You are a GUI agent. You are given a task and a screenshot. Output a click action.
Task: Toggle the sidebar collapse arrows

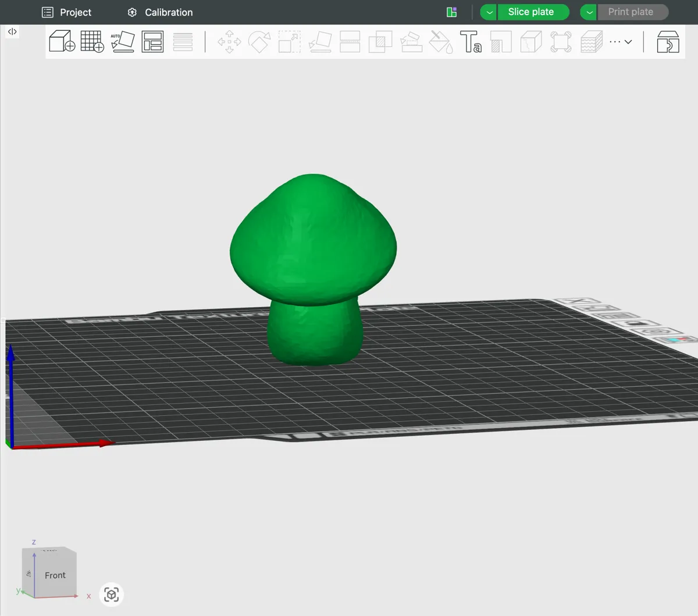12,31
